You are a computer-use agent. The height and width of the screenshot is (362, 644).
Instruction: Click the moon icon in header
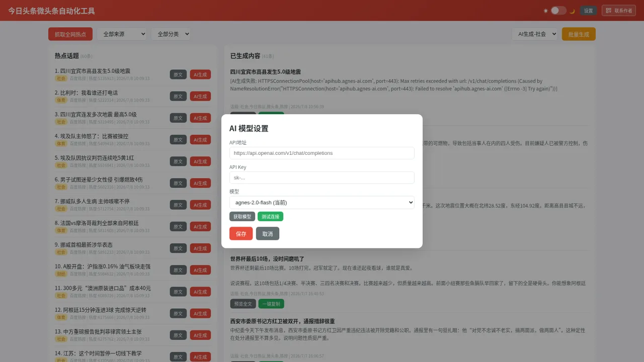tap(572, 11)
